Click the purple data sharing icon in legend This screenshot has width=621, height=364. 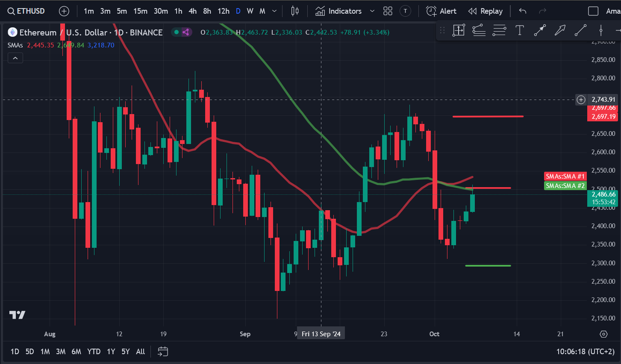[x=186, y=32]
